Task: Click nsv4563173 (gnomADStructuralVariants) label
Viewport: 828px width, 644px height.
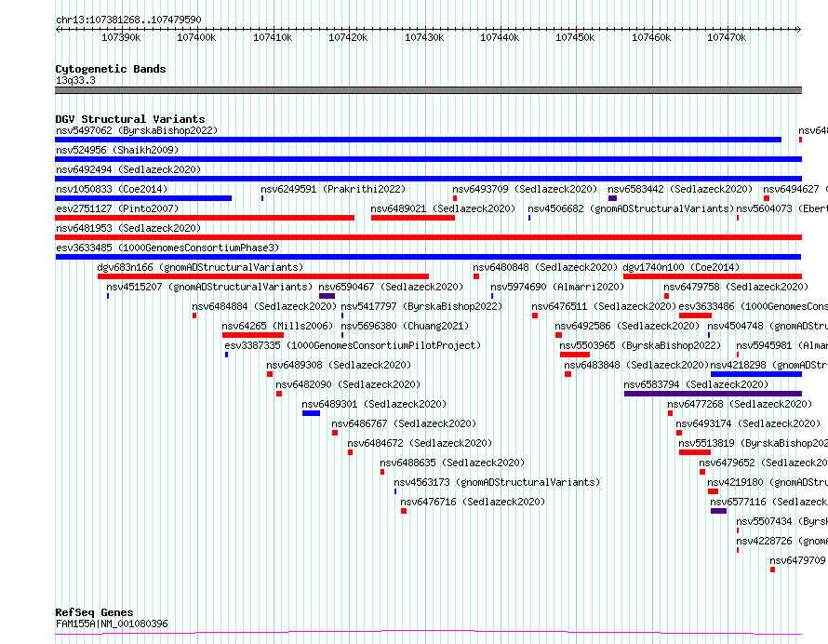Action: pos(497,482)
